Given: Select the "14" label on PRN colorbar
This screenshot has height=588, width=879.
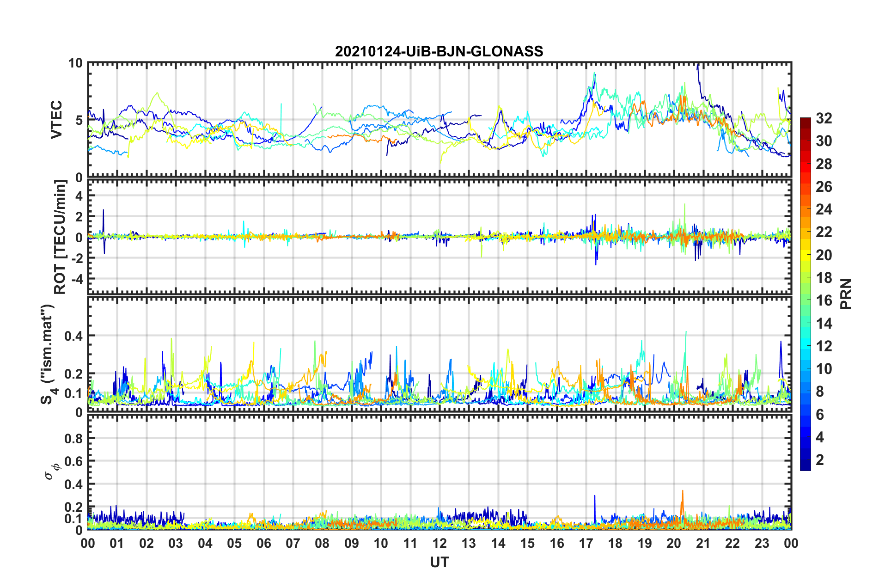Looking at the screenshot, I should 824,324.
